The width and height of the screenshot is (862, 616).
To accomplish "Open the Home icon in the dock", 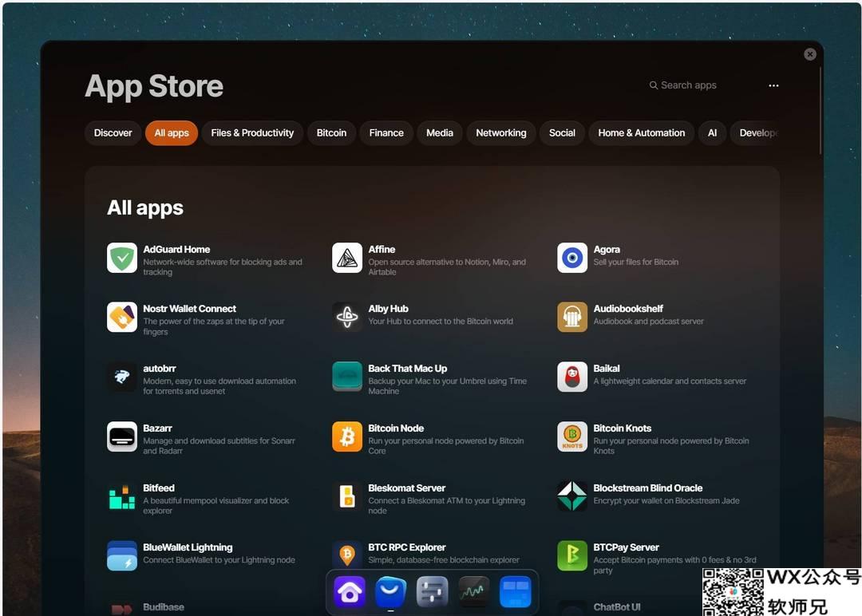I will click(x=350, y=592).
